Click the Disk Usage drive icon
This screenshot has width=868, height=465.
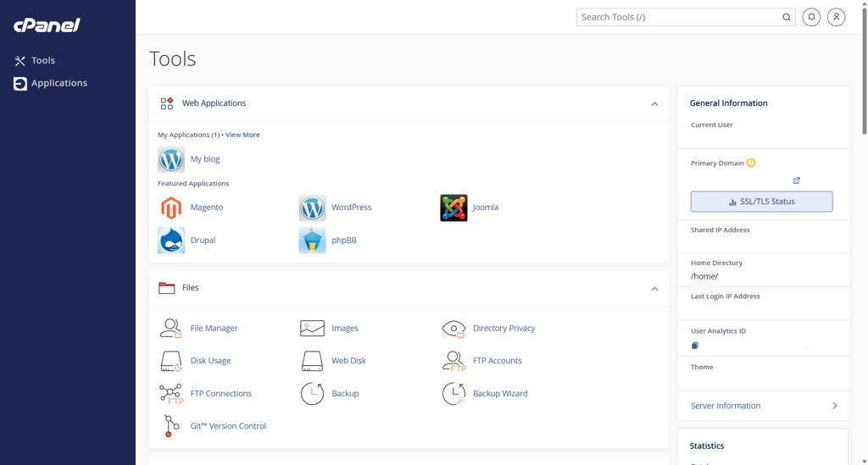pos(171,361)
